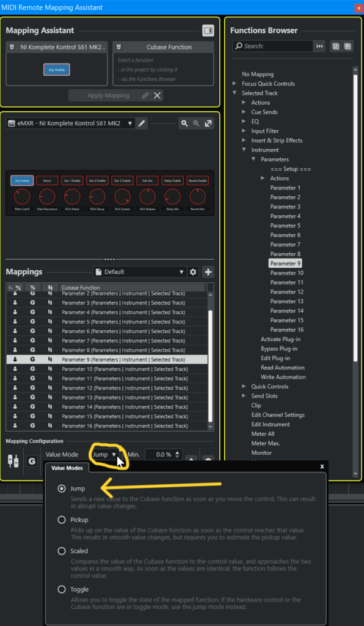Click the collapse all icon in Functions Browser
Image resolution: width=364 pixels, height=626 pixels.
(x=348, y=46)
